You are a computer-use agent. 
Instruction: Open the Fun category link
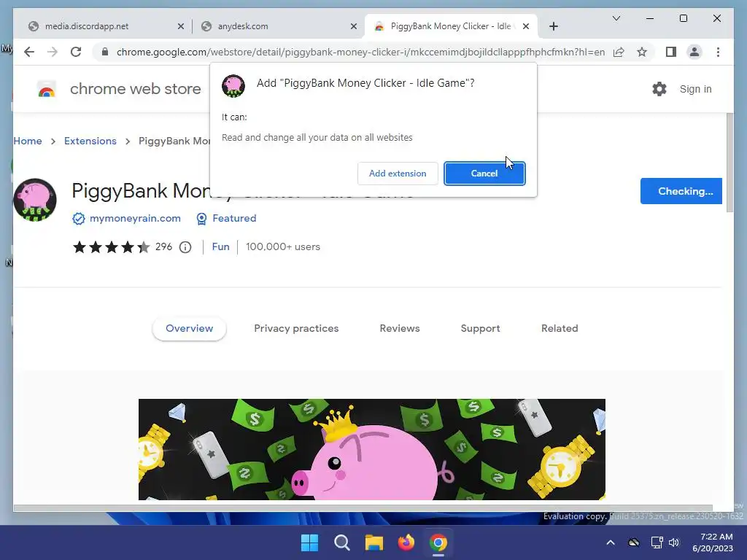pyautogui.click(x=220, y=246)
